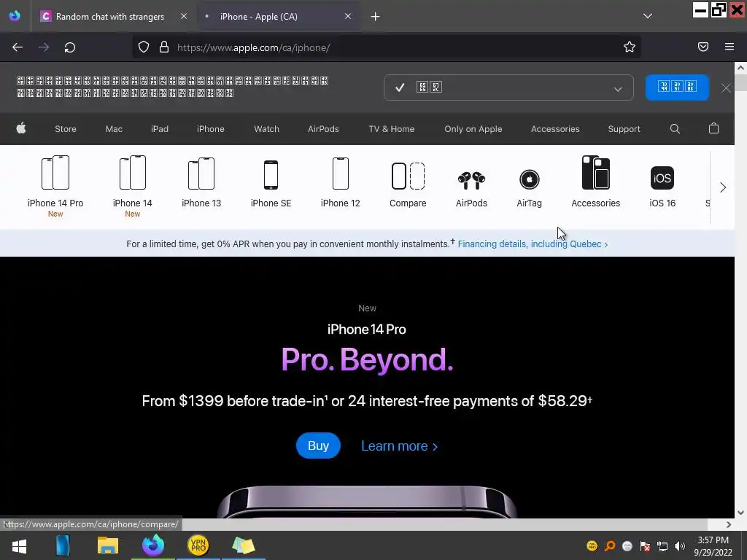Close the iPhone - Apple (CA) tab
Image resolution: width=747 pixels, height=560 pixels.
click(348, 16)
